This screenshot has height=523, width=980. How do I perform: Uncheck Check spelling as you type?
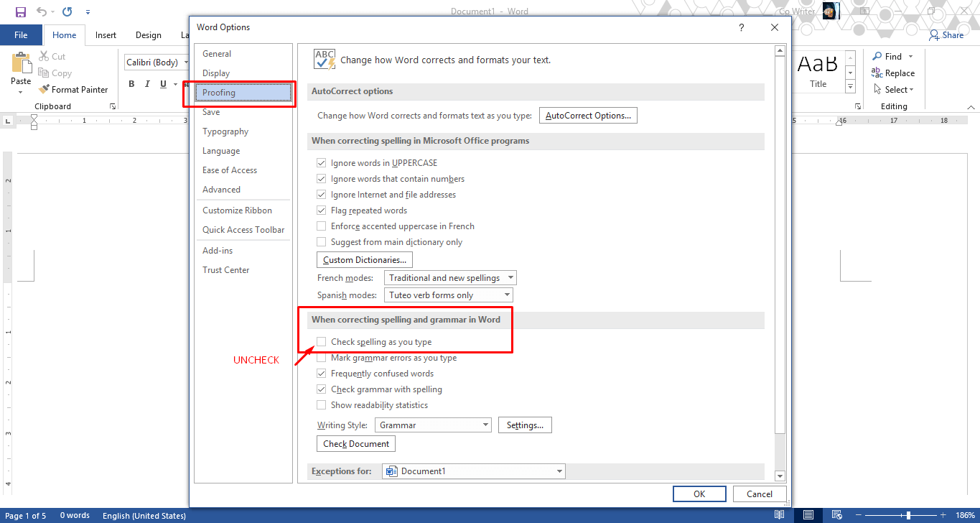(321, 341)
